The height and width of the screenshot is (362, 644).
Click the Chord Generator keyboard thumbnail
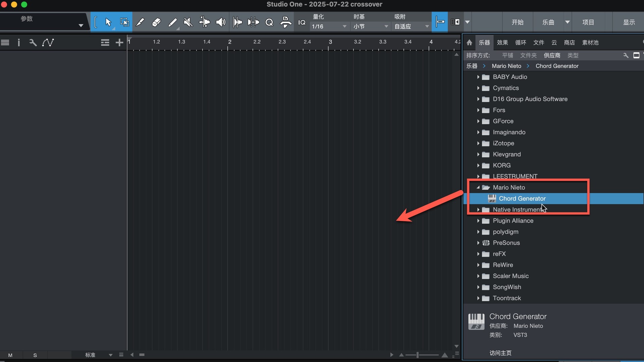(x=476, y=322)
